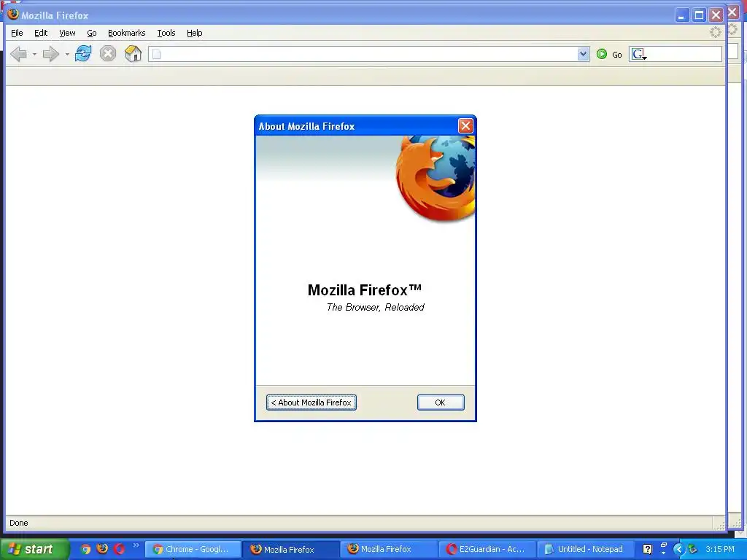The image size is (747, 560).
Task: Launch Firefox from the quick launch bar
Action: click(x=102, y=548)
